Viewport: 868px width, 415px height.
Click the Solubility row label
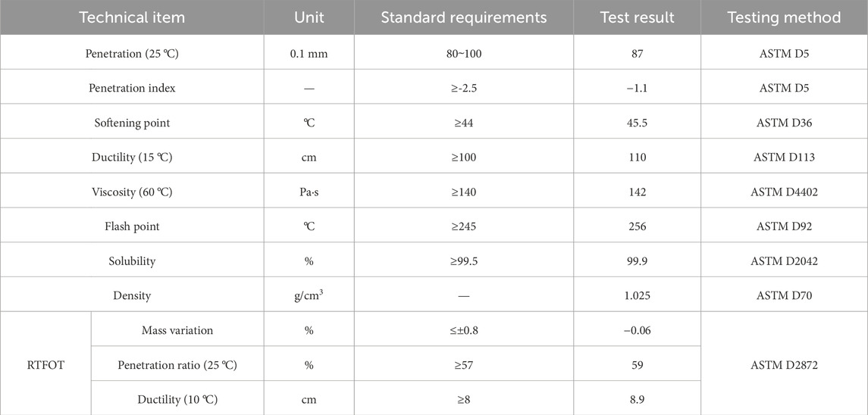point(132,261)
